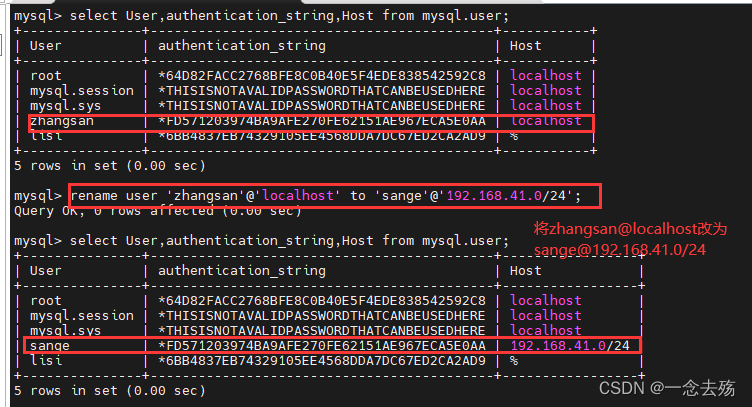This screenshot has height=407, width=752.
Task: Click the localhost host value in zhangsan's row
Action: point(545,121)
